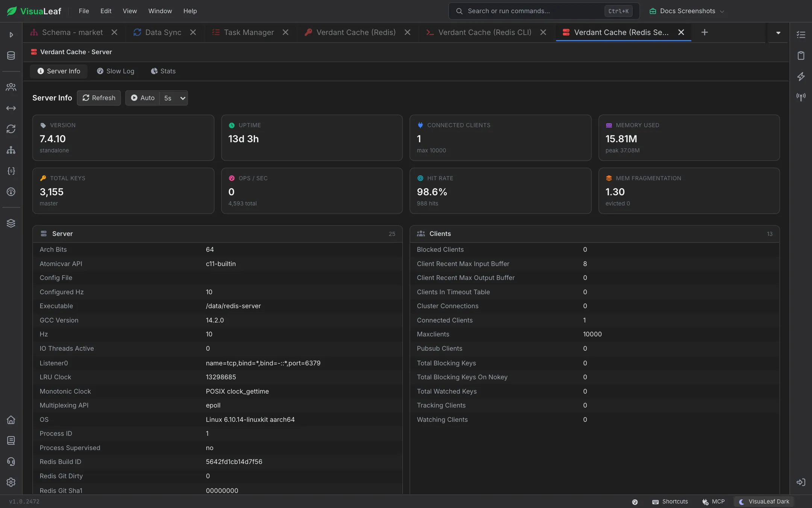Toggle Auto refresh on
812x508 pixels.
(143, 98)
